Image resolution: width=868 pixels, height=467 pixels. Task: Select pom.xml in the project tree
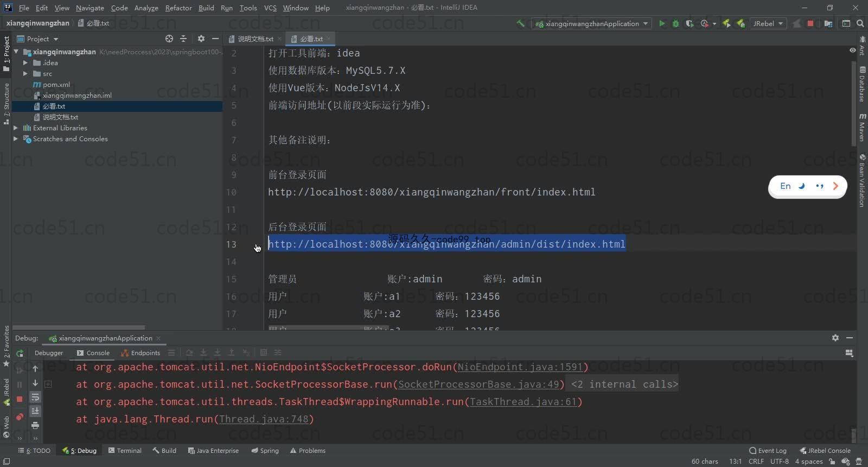56,85
